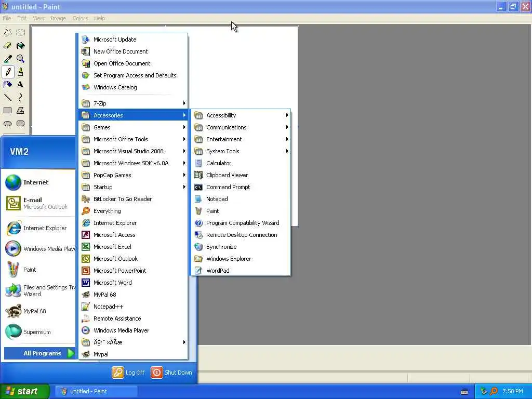Launch Notepad from Accessories submenu

241,199
